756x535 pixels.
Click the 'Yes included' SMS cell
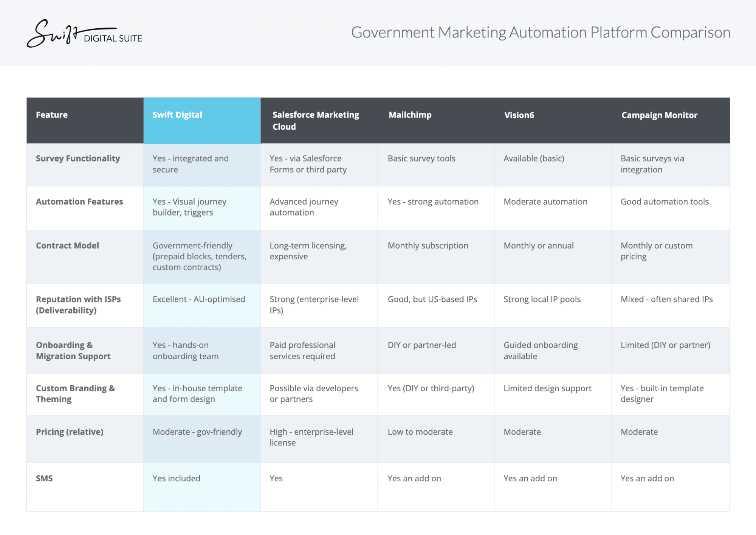click(x=176, y=478)
